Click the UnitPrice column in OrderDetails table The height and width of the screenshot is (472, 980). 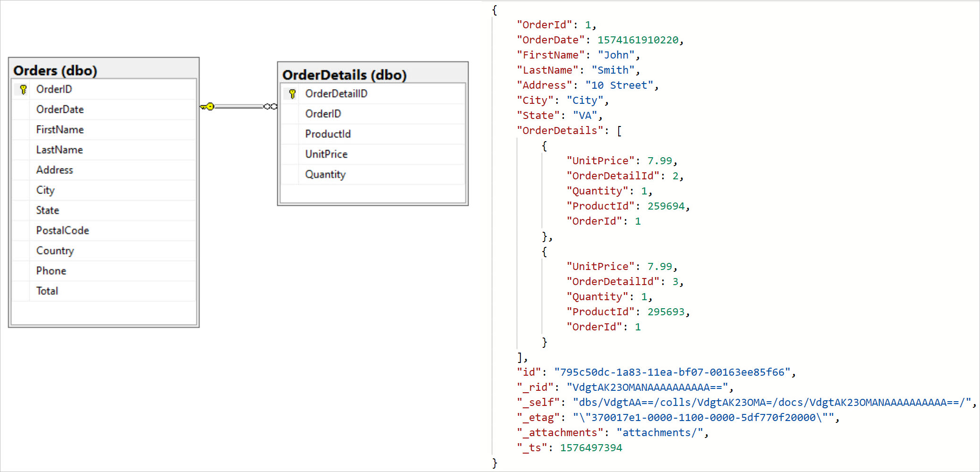[326, 154]
